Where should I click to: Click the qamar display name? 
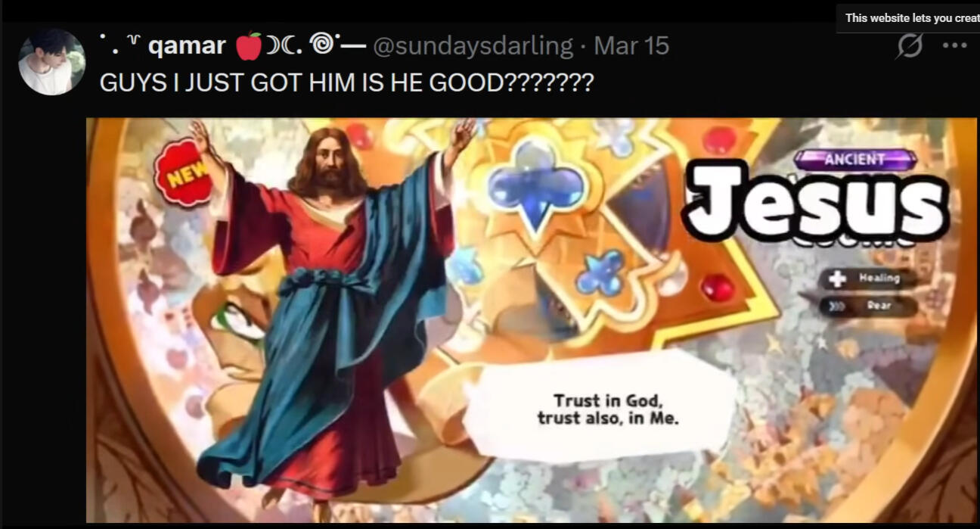[187, 47]
